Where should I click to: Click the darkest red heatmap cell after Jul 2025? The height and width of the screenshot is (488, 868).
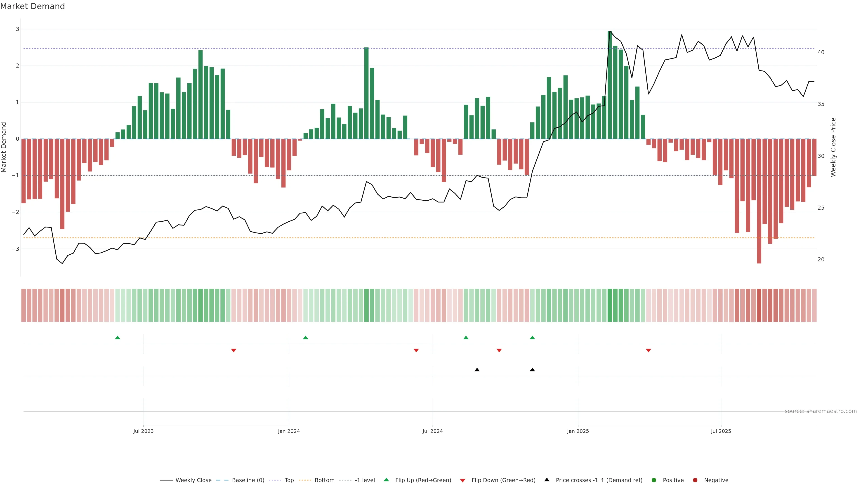coord(759,305)
